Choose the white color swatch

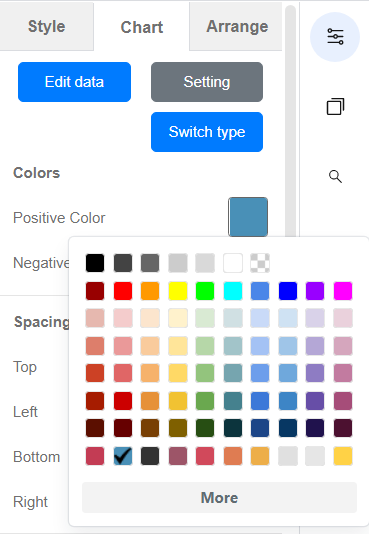click(x=233, y=263)
